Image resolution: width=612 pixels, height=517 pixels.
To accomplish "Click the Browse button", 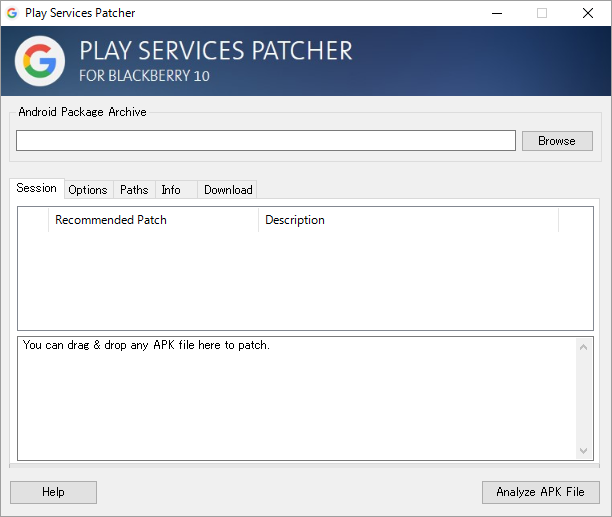I will 557,141.
